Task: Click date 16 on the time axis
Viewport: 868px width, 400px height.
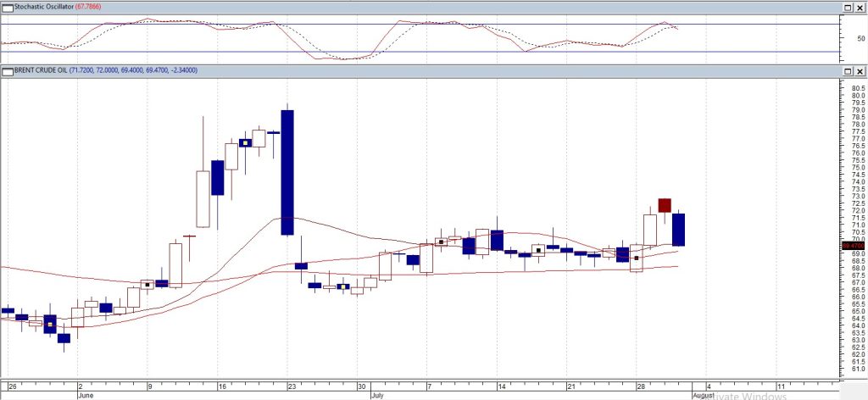Action: coord(221,384)
